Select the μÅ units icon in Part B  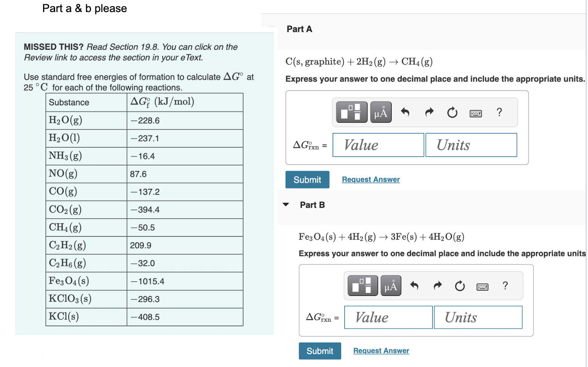[x=391, y=285]
